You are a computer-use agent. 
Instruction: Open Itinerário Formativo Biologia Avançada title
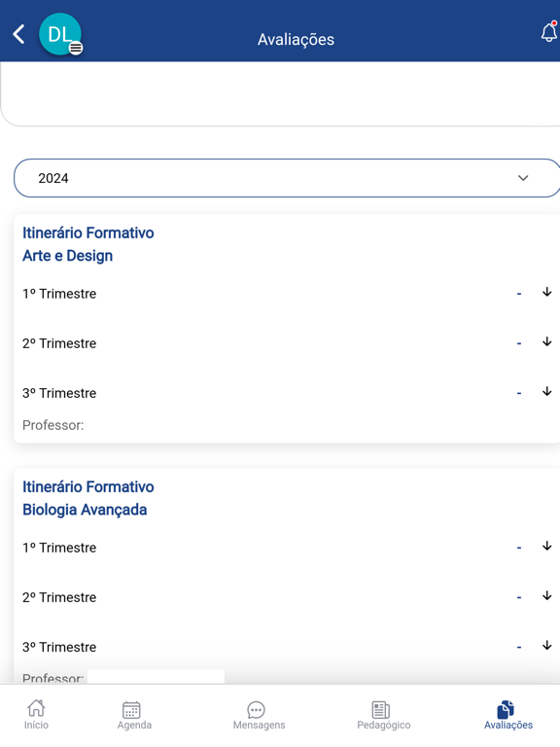coord(88,498)
